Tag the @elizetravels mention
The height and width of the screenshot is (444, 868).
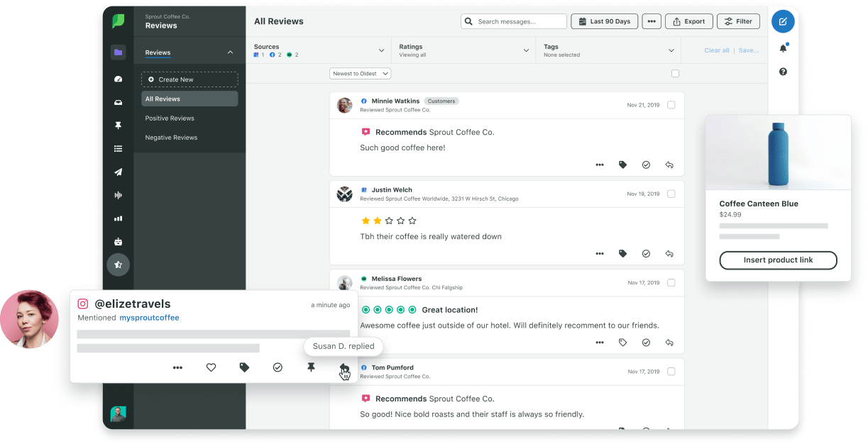point(244,367)
